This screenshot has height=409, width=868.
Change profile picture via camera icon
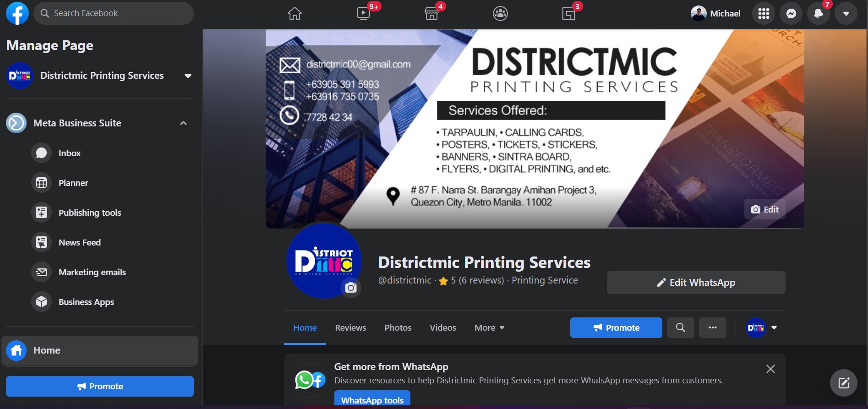click(x=351, y=288)
